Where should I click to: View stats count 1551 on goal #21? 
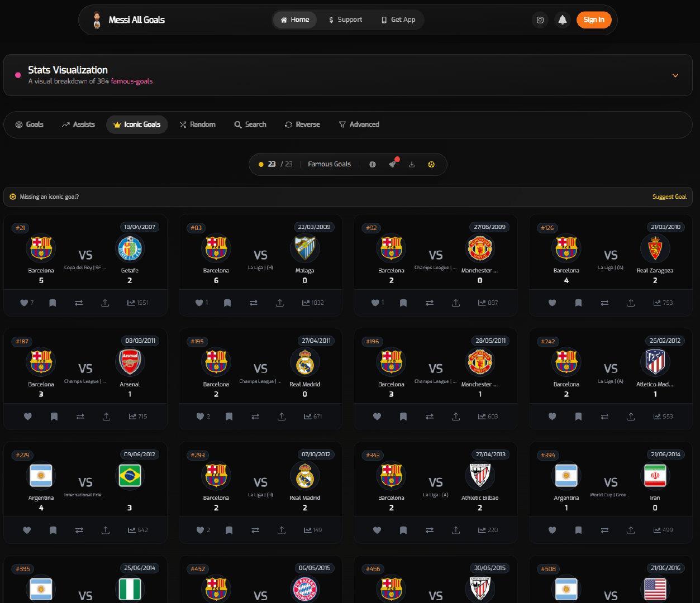point(138,303)
